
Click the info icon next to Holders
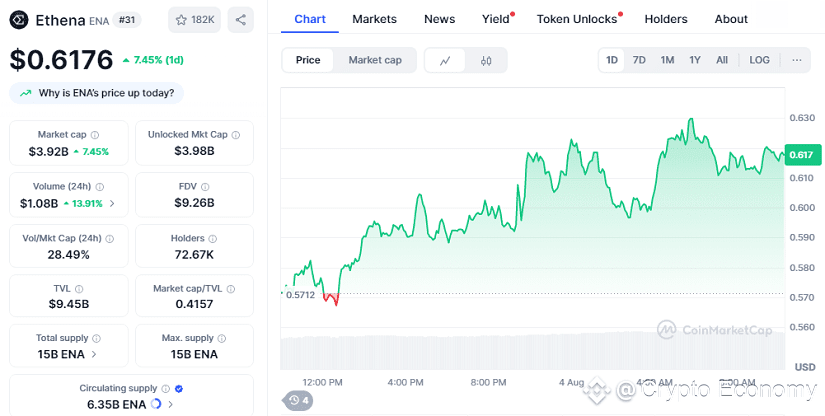pos(214,239)
